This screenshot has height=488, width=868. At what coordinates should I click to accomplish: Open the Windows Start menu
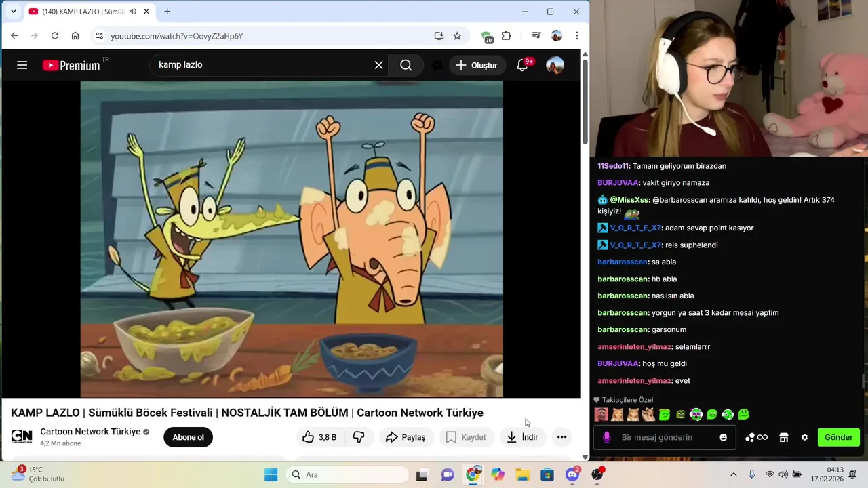pyautogui.click(x=271, y=474)
